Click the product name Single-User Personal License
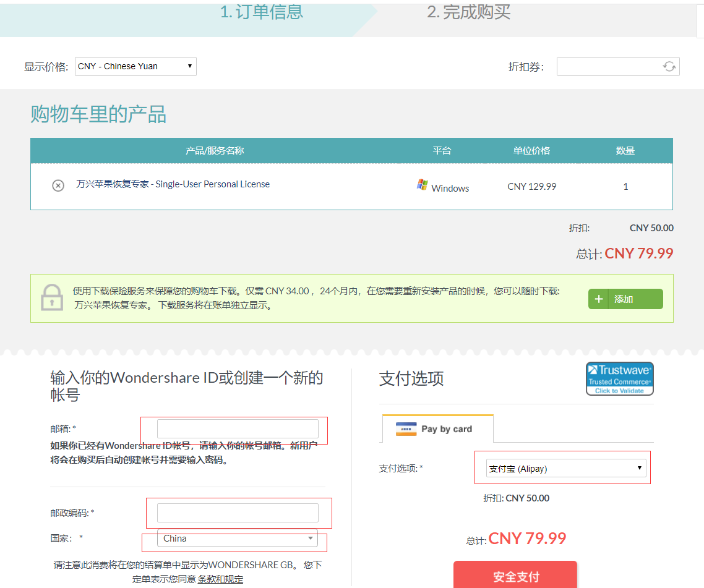The height and width of the screenshot is (588, 704). [173, 184]
